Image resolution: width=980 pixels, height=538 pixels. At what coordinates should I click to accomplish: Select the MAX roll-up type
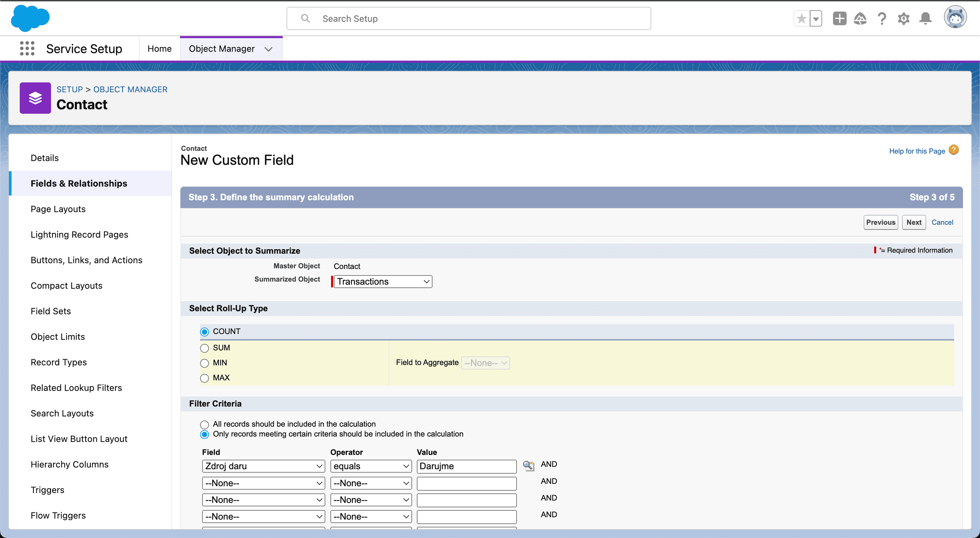point(204,378)
